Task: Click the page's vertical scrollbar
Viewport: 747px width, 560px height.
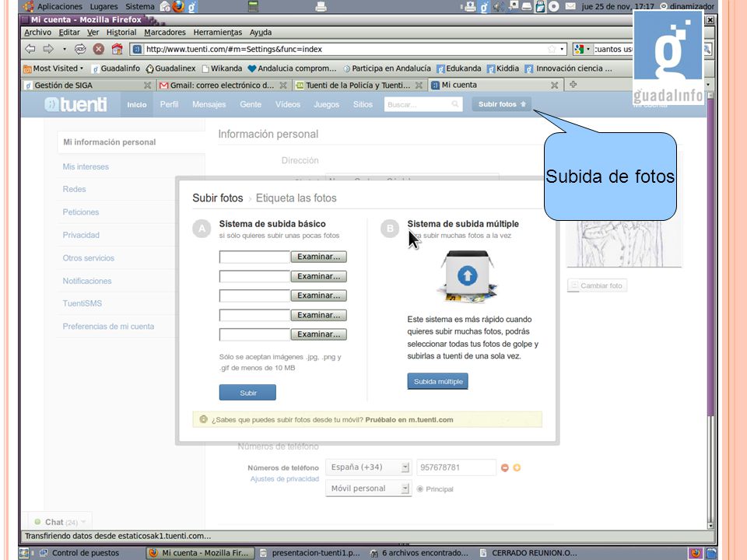Action: coord(710,311)
